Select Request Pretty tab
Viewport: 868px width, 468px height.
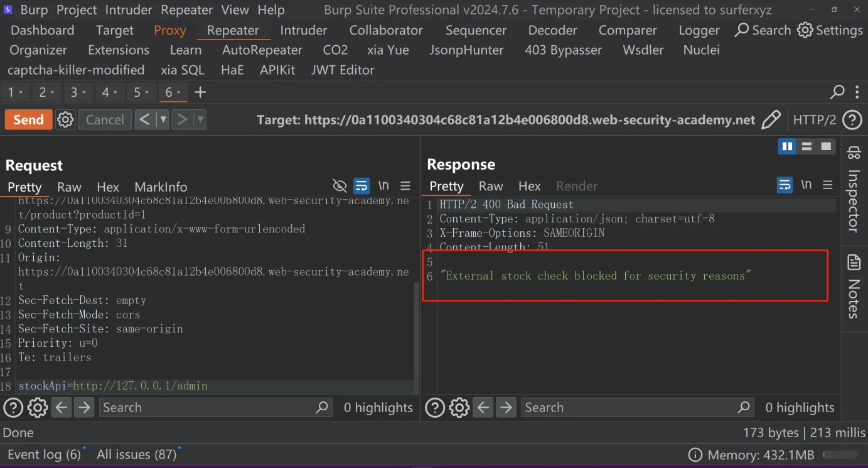click(x=24, y=187)
